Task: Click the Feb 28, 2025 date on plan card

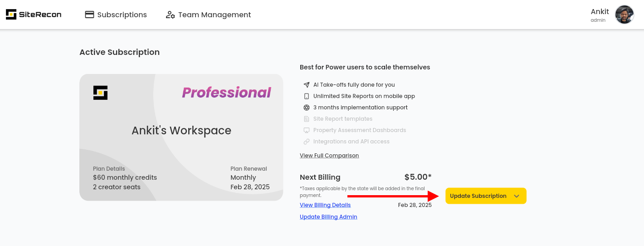Action: (250, 187)
